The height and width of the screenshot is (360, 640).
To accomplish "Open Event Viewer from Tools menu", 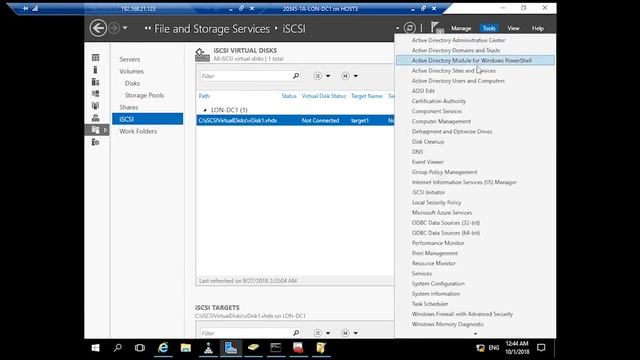I will (427, 162).
